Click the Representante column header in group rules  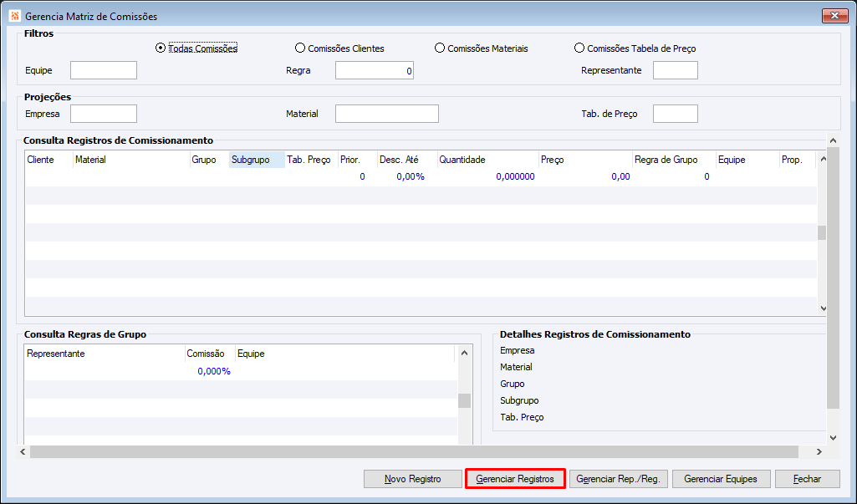[105, 354]
